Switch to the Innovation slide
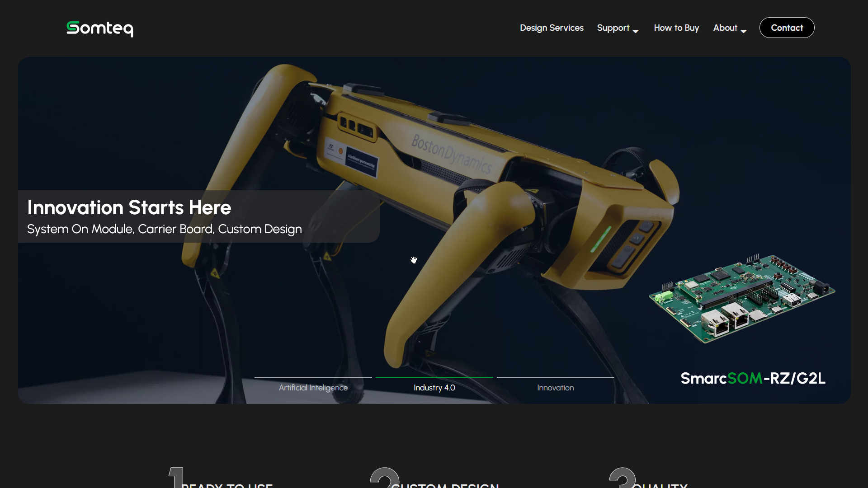This screenshot has height=488, width=868. [x=555, y=388]
